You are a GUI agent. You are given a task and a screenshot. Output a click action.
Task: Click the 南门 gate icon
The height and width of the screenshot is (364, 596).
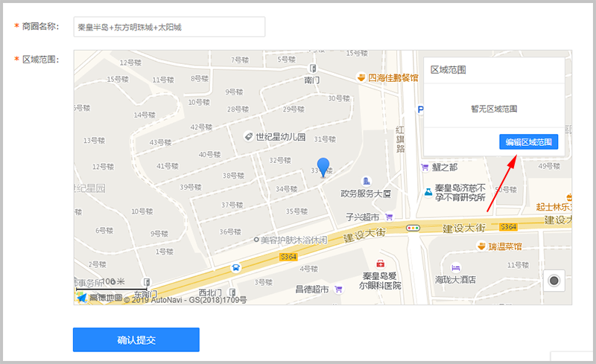tap(312, 68)
